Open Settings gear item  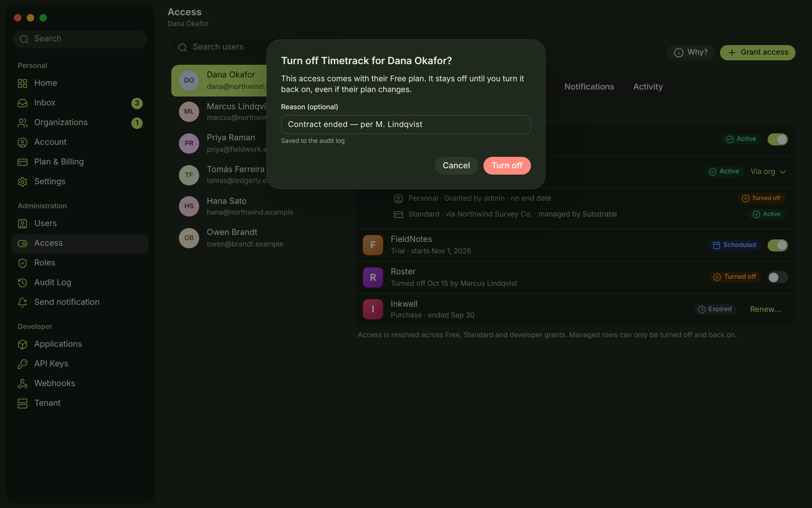point(80,181)
